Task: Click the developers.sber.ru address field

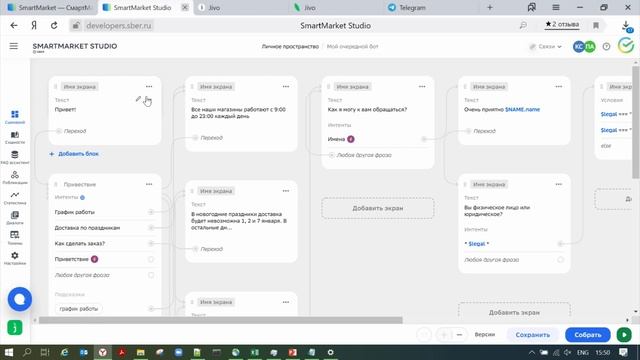Action: (x=118, y=26)
